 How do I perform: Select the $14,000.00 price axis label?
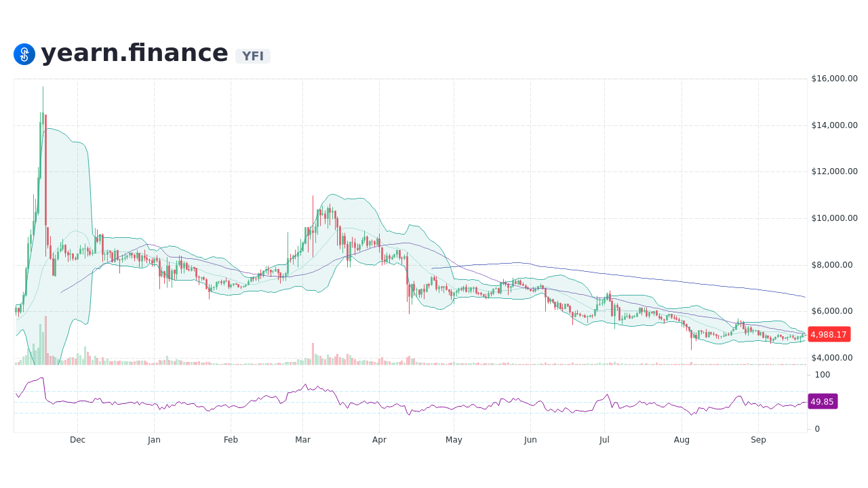pyautogui.click(x=834, y=125)
